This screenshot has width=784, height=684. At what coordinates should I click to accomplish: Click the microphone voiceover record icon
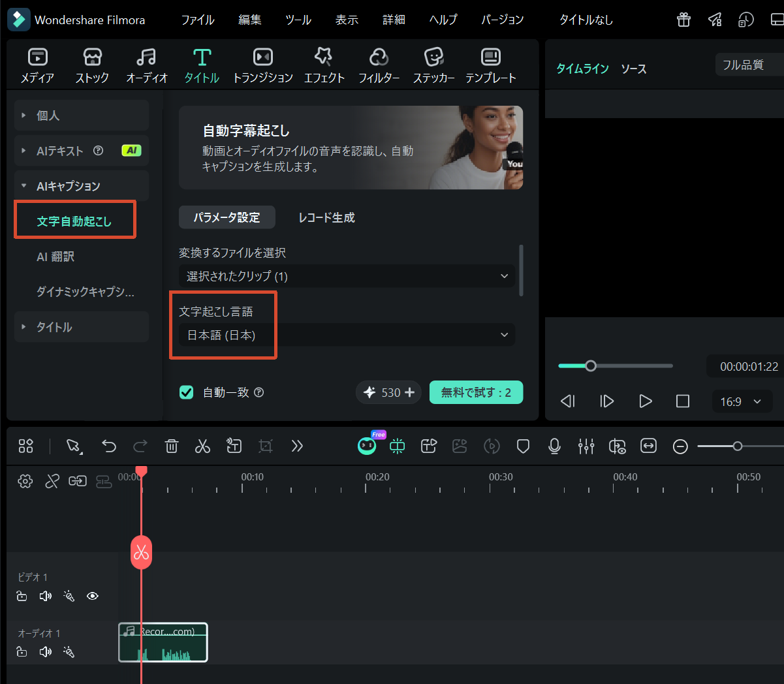tap(554, 446)
